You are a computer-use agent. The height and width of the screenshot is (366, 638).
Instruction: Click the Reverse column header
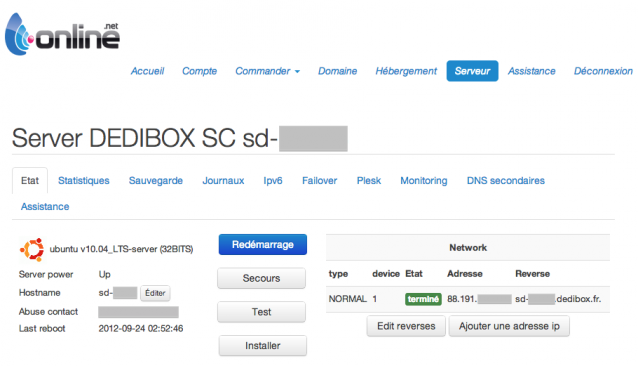click(x=532, y=274)
